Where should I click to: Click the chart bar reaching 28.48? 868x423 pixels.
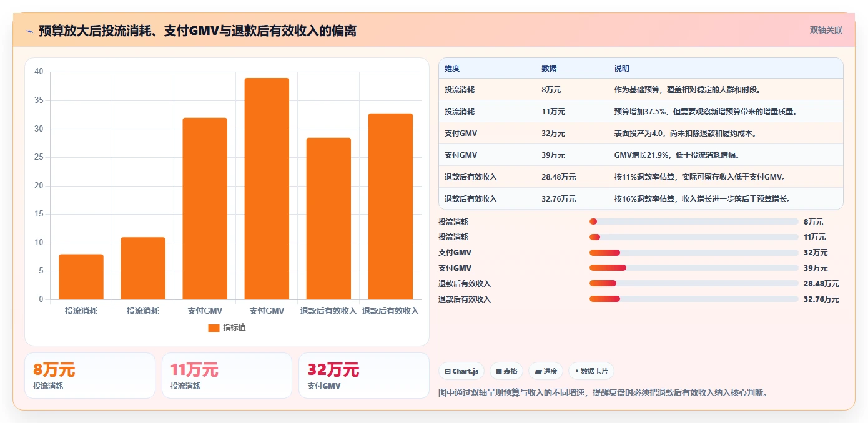(328, 218)
